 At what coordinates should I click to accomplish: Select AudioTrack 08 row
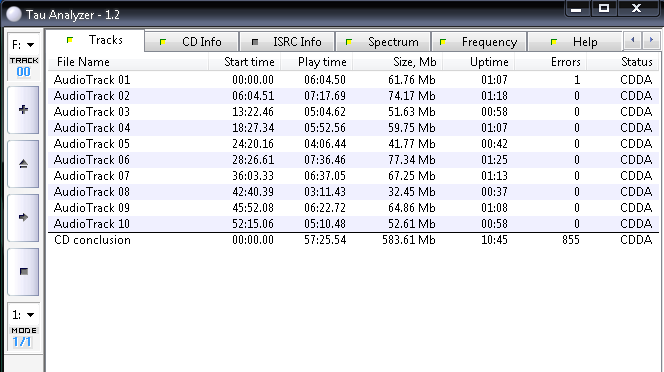[x=353, y=192]
